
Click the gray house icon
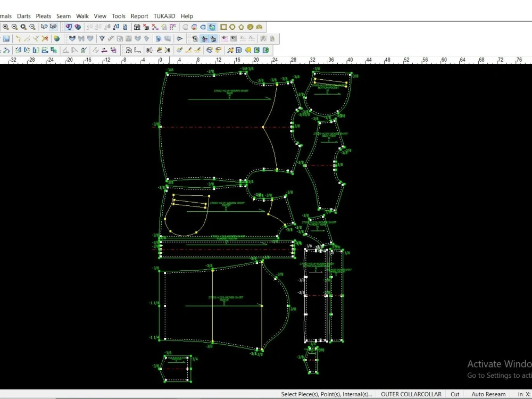164,27
